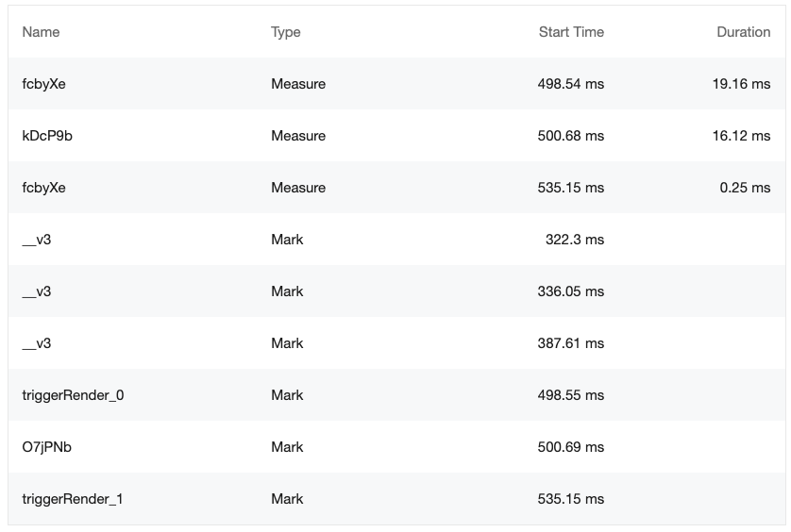Screen dimensions: 791x532
Task: Click the 19.16 ms duration value
Action: [741, 84]
